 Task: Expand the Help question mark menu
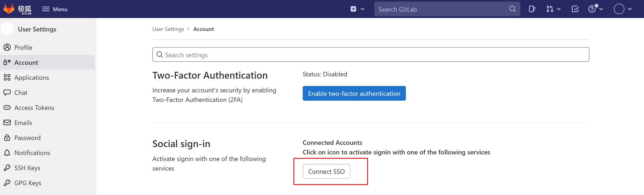pos(595,9)
